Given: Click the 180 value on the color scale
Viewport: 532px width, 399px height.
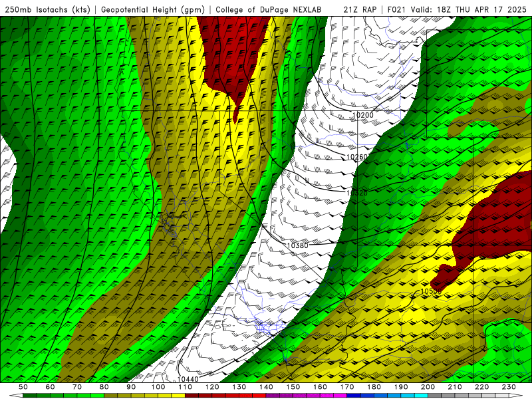Looking at the screenshot, I should (374, 387).
